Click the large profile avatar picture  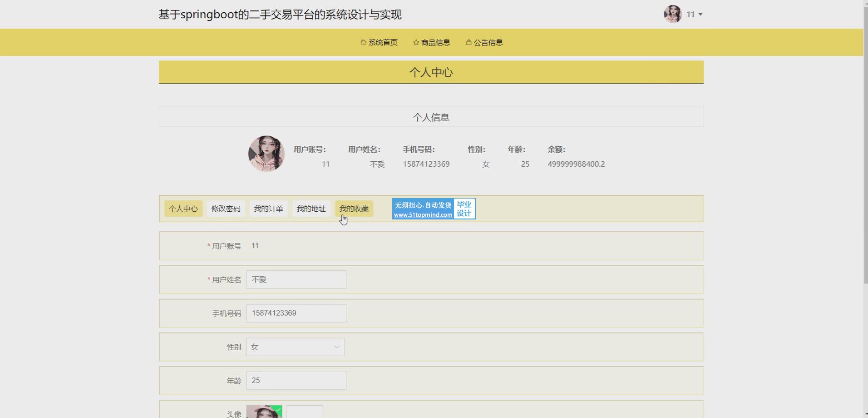(266, 154)
